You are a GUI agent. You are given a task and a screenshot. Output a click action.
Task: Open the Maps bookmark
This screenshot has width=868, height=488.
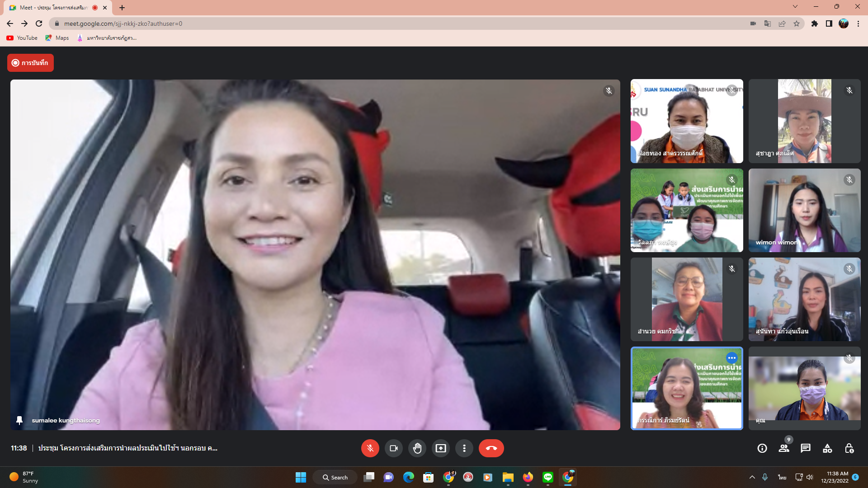click(x=57, y=38)
